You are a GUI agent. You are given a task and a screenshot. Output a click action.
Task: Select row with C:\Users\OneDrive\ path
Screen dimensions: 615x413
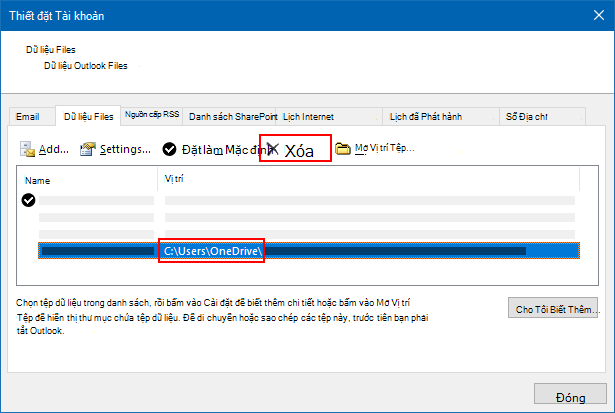pos(309,251)
